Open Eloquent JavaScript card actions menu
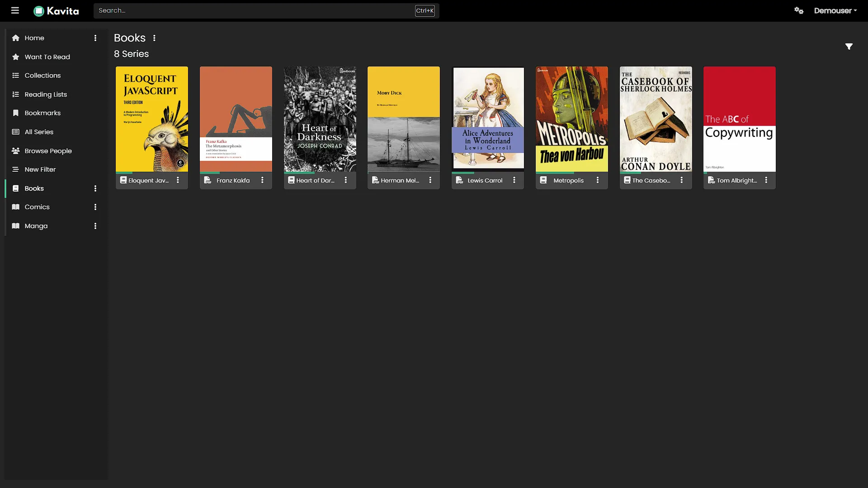The width and height of the screenshot is (868, 488). click(178, 180)
